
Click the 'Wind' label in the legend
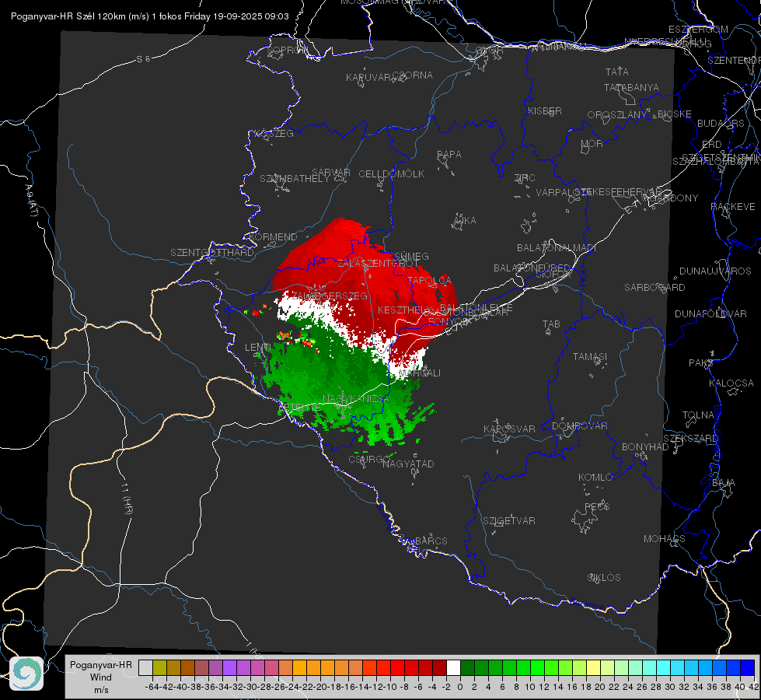click(x=101, y=677)
